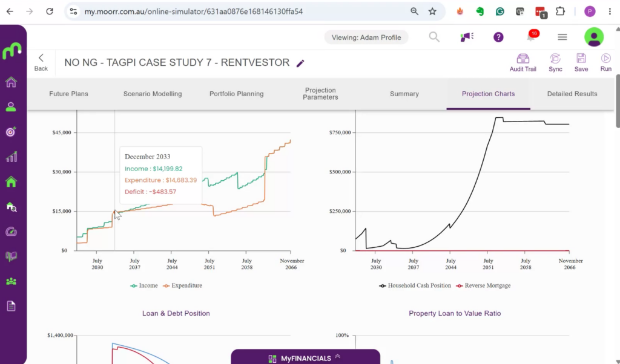Open the megaphone announcements icon
620x364 pixels.
coord(467,37)
